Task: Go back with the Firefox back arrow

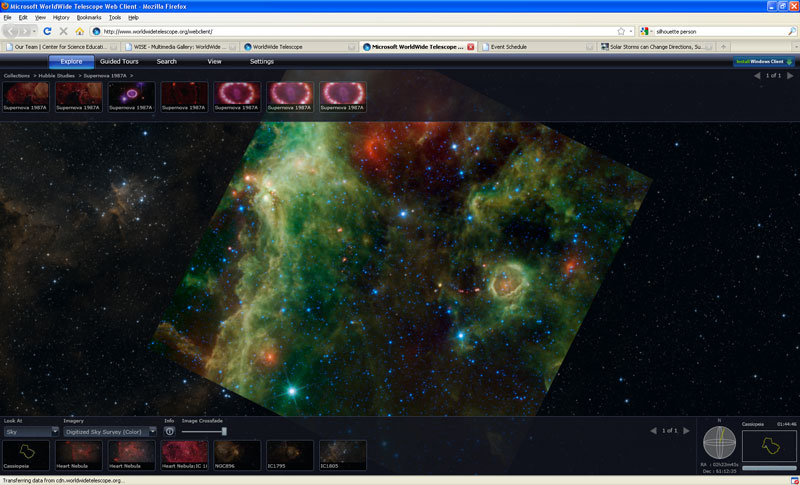Action: pyautogui.click(x=11, y=31)
